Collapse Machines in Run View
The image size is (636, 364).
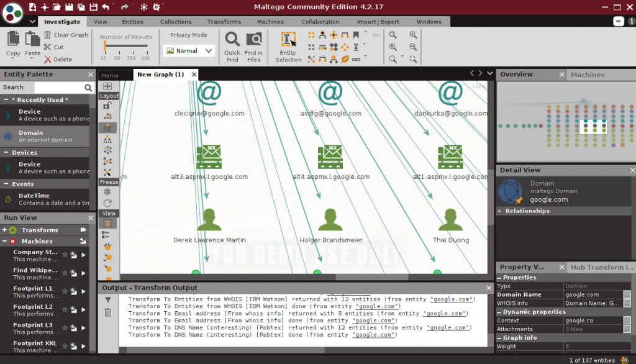click(4, 241)
